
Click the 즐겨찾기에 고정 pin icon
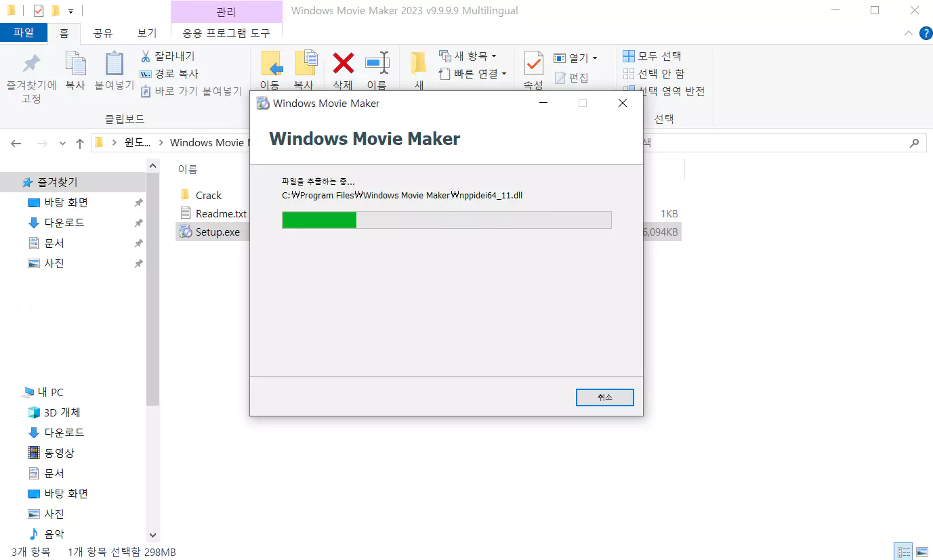click(31, 64)
